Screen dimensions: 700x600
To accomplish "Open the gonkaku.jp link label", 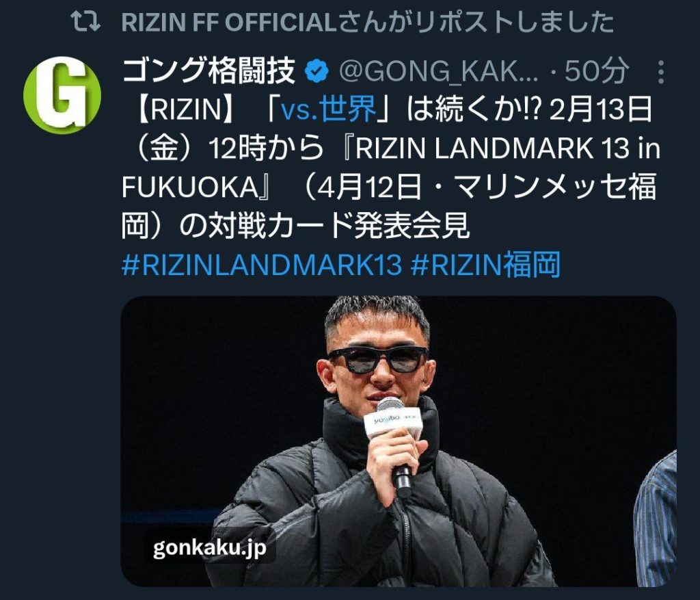I will tap(209, 547).
